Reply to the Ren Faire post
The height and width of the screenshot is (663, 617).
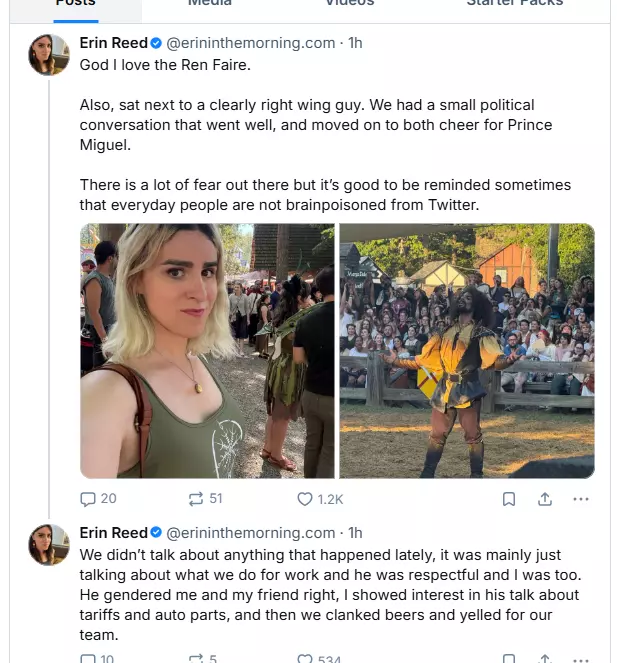(98, 499)
